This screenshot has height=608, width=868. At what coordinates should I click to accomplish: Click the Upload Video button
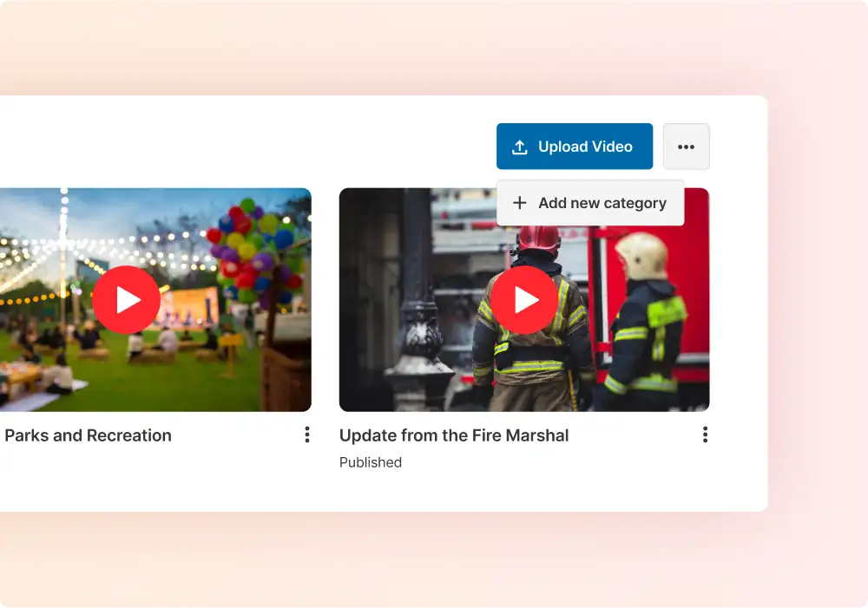(x=574, y=147)
